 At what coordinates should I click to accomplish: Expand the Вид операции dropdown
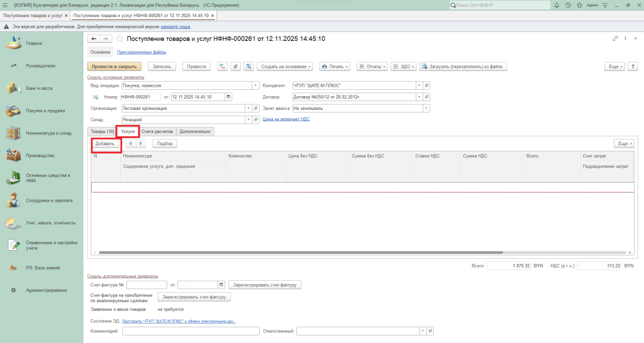coord(255,85)
